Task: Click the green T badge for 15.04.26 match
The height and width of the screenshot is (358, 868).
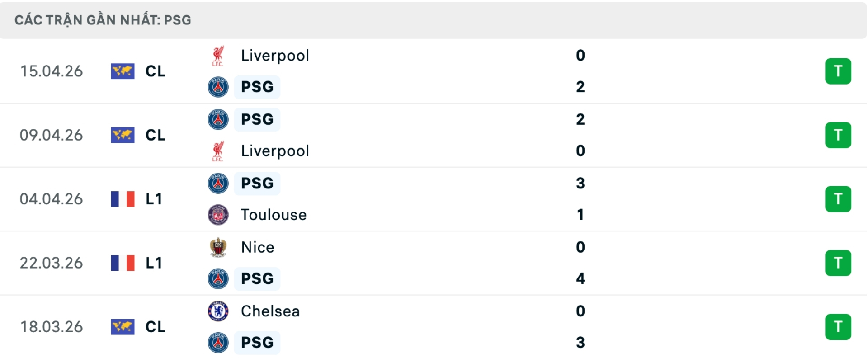Action: point(838,71)
